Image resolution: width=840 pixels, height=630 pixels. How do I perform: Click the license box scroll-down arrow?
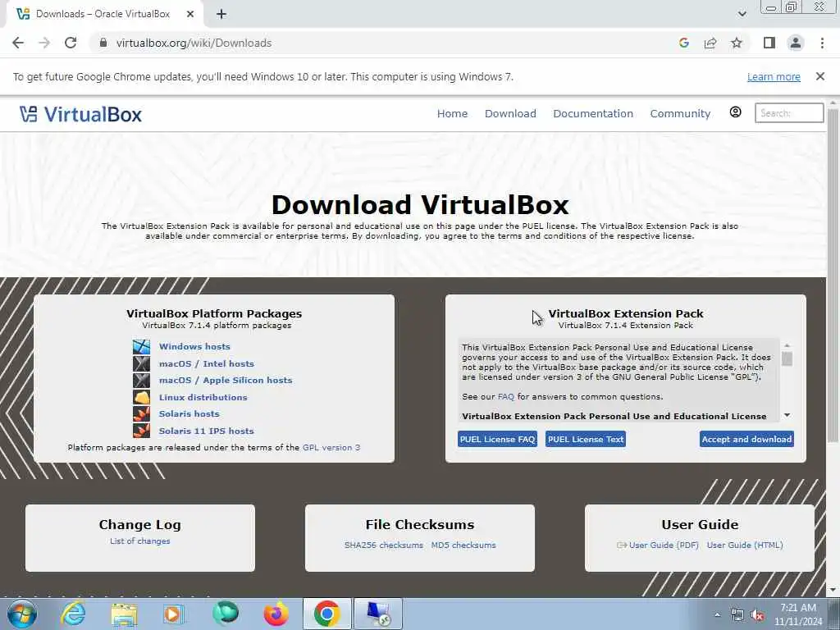[787, 415]
